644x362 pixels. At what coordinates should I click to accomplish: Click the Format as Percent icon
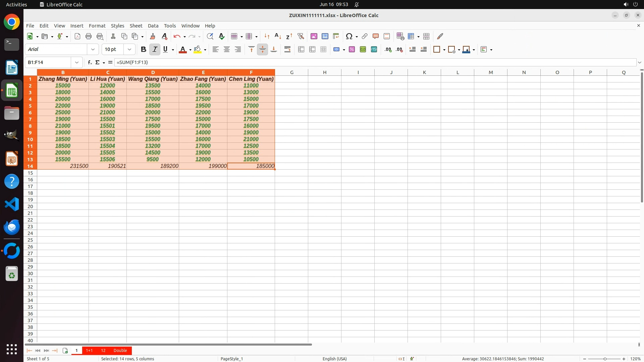pyautogui.click(x=352, y=49)
